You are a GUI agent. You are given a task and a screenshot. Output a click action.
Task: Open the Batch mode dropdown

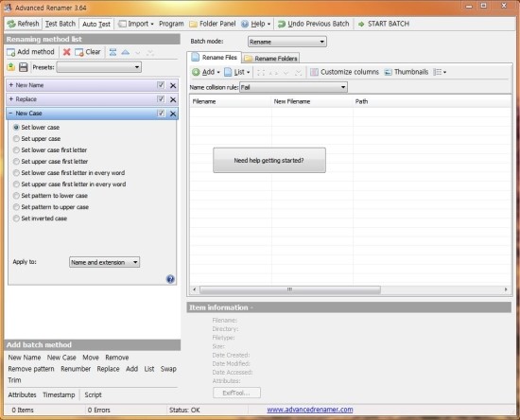(287, 42)
